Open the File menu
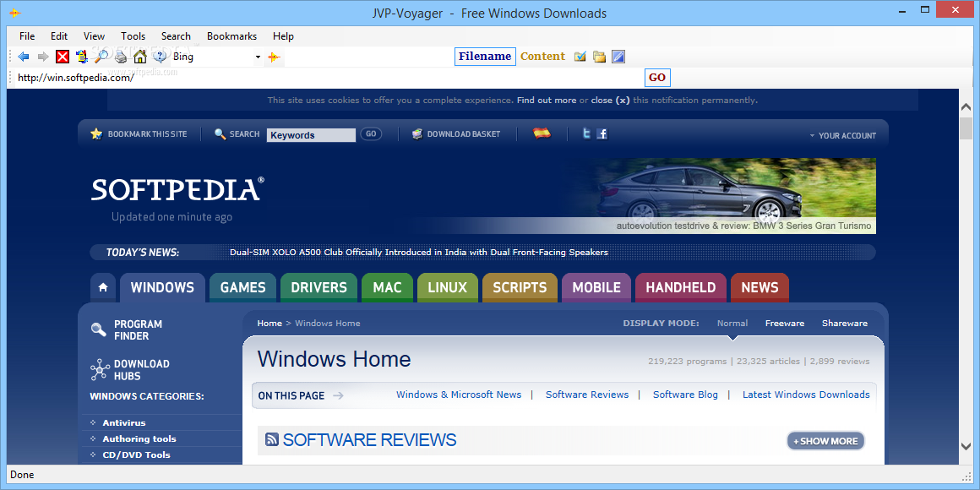 27,36
